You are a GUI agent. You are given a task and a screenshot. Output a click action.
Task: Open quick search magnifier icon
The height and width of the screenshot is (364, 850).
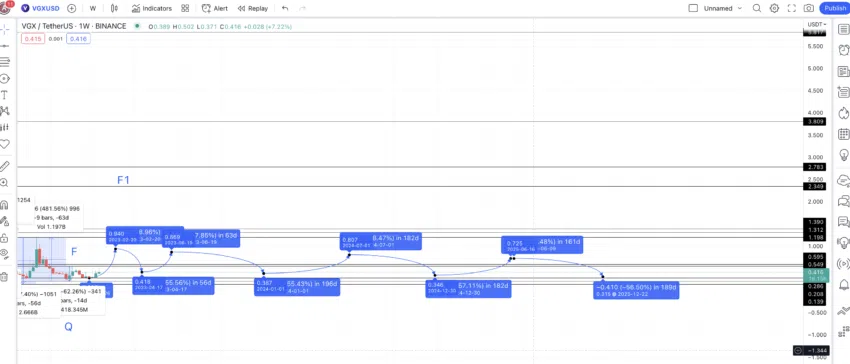click(x=757, y=8)
